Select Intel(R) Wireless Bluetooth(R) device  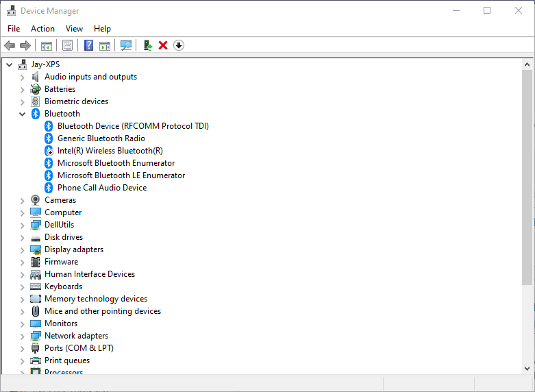coord(110,151)
